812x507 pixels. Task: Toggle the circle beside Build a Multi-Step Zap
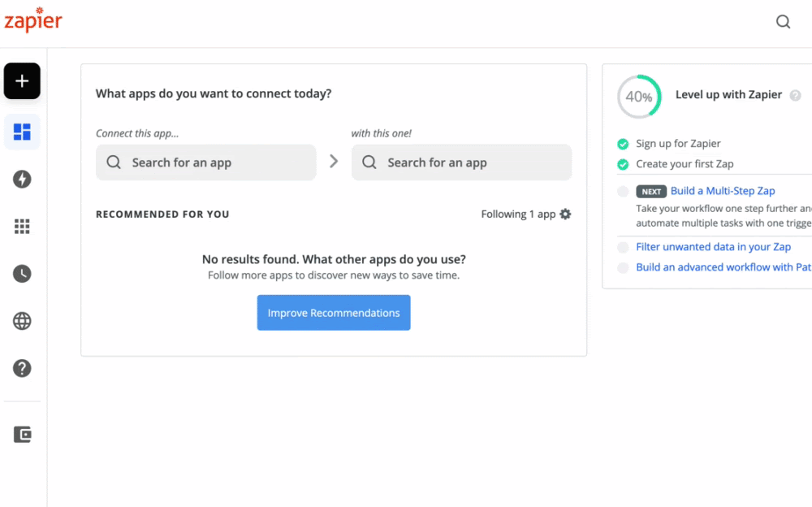tap(623, 191)
